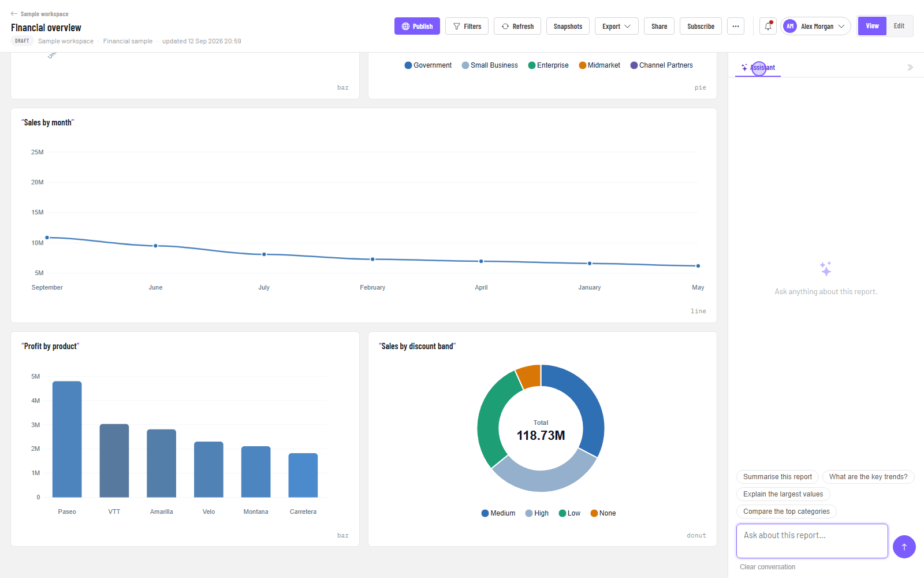Open the Alex Morgan account menu
This screenshot has width=924, height=578.
[815, 26]
